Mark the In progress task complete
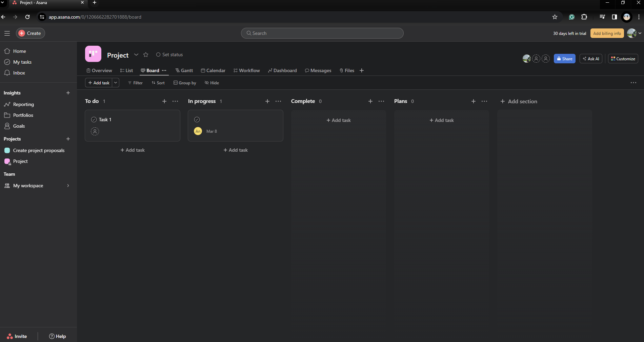644x342 pixels. [197, 120]
